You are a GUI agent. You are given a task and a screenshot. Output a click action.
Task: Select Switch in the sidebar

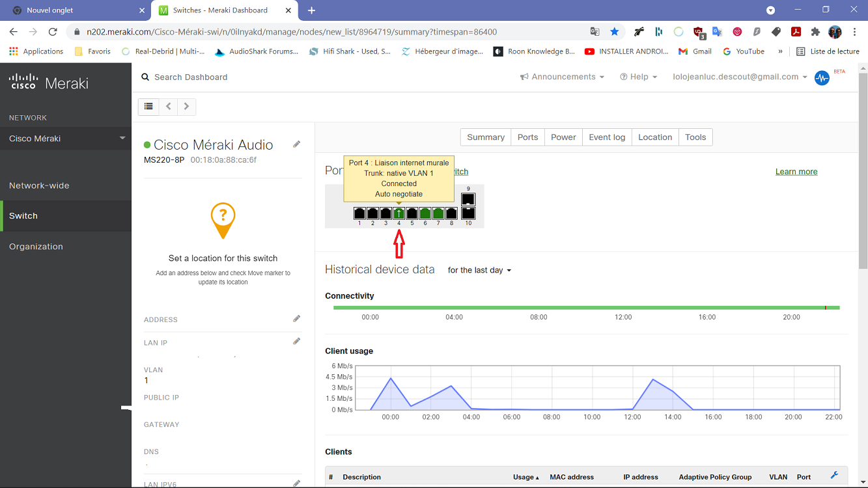pyautogui.click(x=66, y=216)
